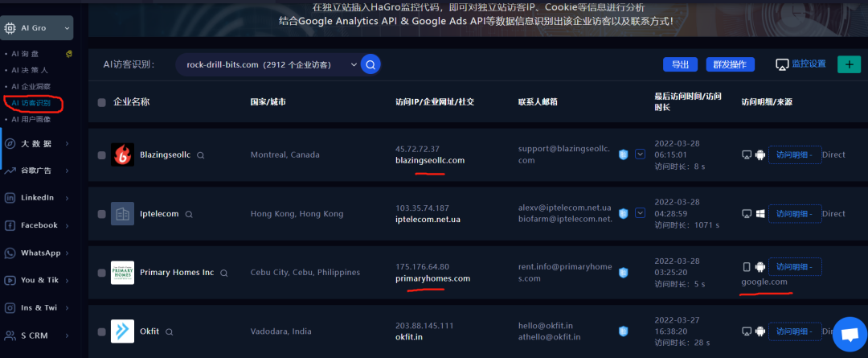Viewport: 868px width, 358px height.
Task: Expand the LinkedIn sidebar menu
Action: point(67,199)
